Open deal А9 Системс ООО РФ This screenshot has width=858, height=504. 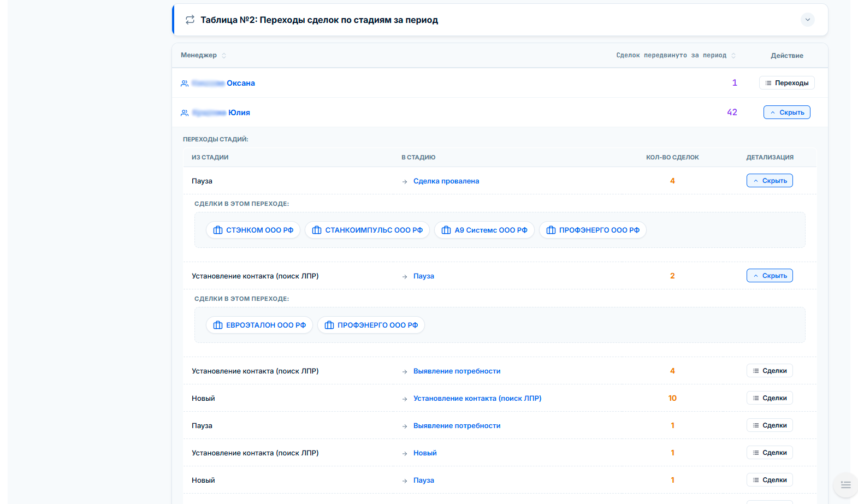484,230
